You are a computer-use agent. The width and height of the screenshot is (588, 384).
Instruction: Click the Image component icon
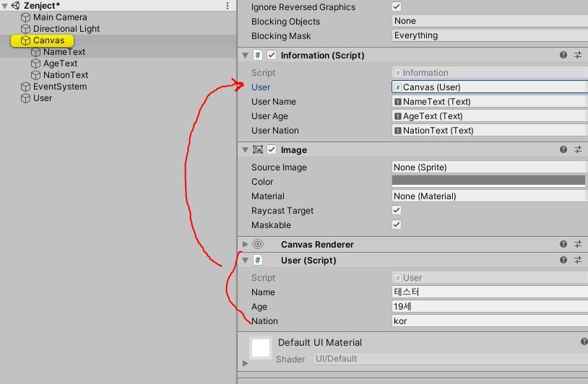pyautogui.click(x=258, y=150)
